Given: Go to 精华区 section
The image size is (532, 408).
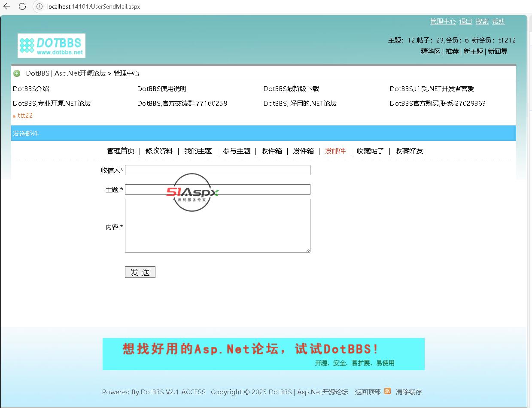Looking at the screenshot, I should (x=431, y=51).
